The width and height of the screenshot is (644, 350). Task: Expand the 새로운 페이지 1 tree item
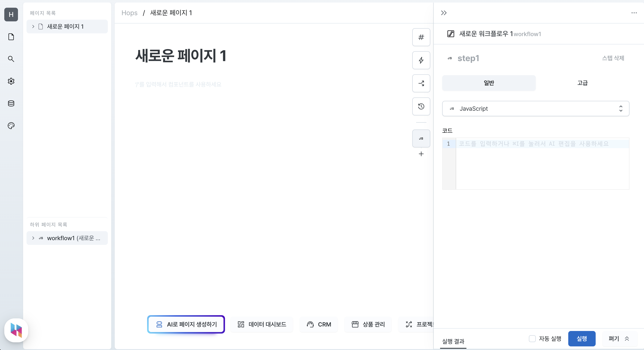click(x=33, y=26)
